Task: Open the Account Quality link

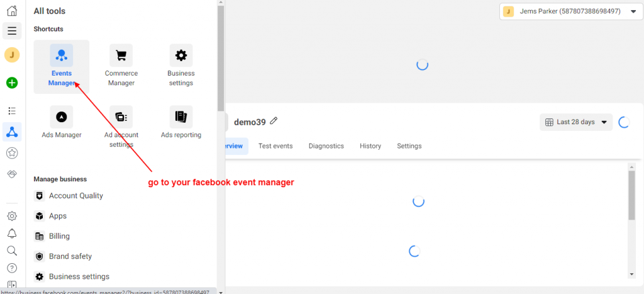Action: click(x=76, y=196)
